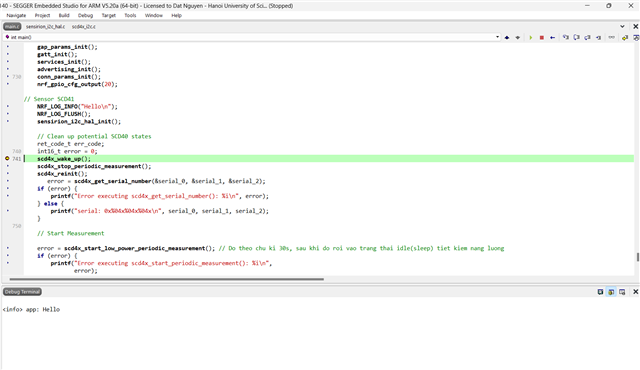Viewport: 640px width, 370px height.
Task: Open the Project menu
Action: click(x=42, y=16)
